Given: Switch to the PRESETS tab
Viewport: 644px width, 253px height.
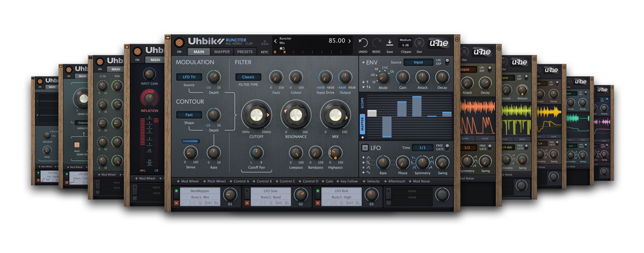Looking at the screenshot, I should pos(245,52).
